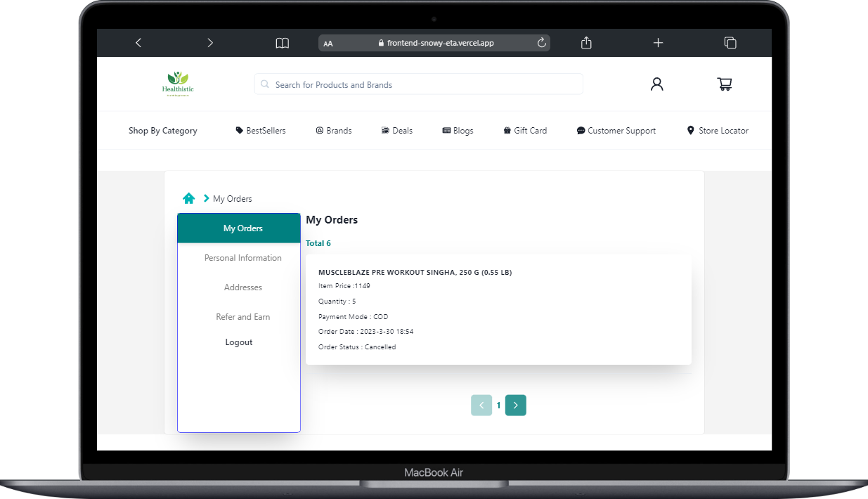Open Customer Support link
868x499 pixels.
(x=616, y=131)
